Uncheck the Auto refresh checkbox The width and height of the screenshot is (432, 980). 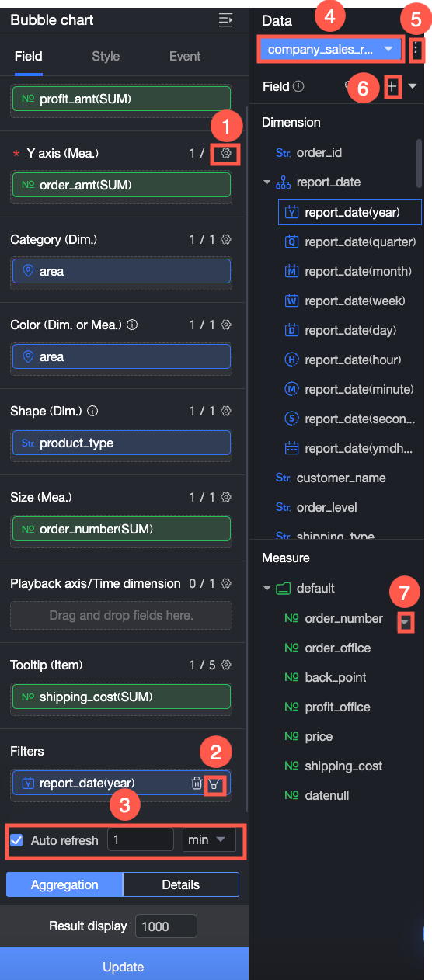[16, 840]
